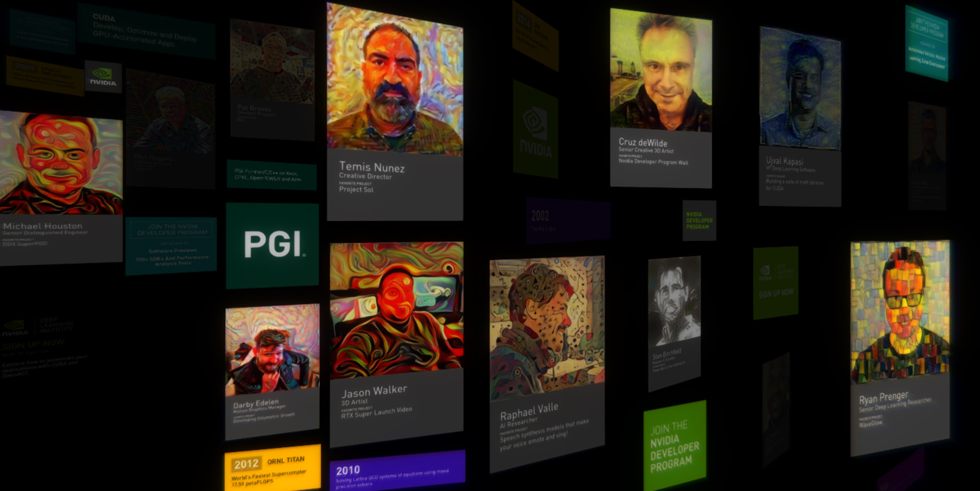Screen dimensions: 980x491
Task: Click the Sign Up Now green tile
Action: click(x=776, y=283)
